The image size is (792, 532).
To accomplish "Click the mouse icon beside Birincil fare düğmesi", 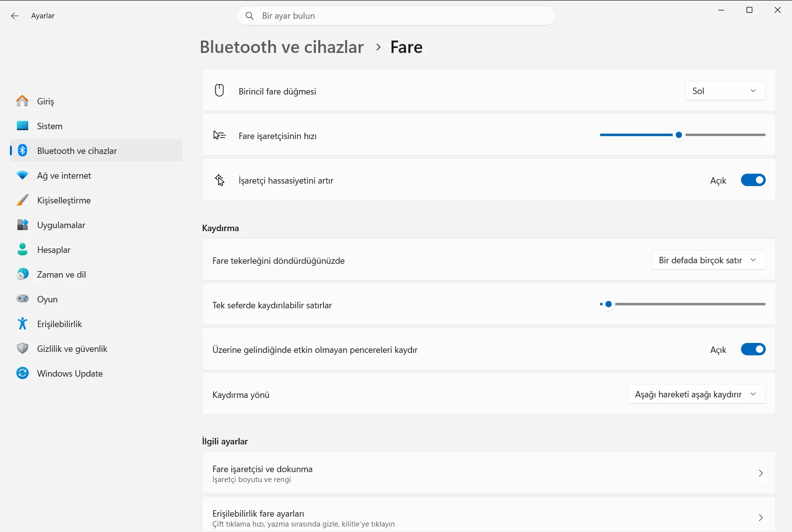I will click(219, 91).
